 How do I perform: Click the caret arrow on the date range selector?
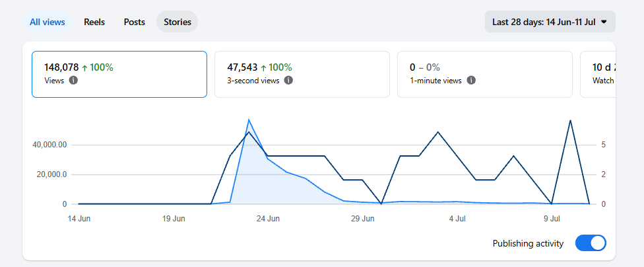pos(603,22)
